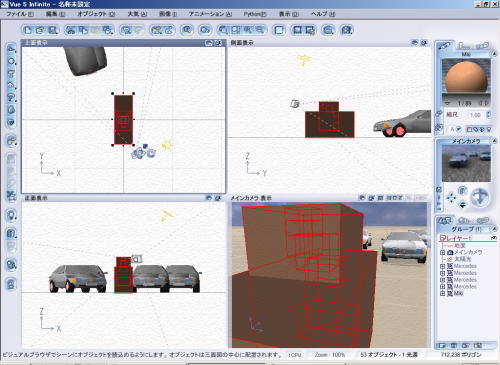This screenshot has width=500, height=365.
Task: Click the 地面 ground item in tree
Action: pos(460,246)
